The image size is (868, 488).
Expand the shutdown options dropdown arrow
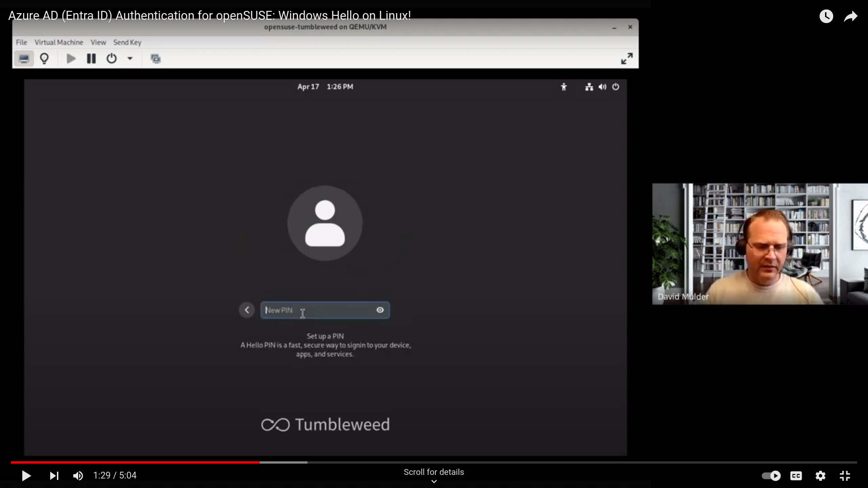point(130,59)
